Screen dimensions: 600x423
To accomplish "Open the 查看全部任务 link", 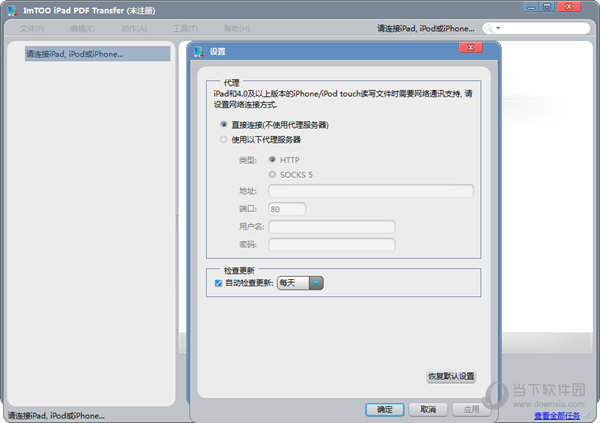I will [x=557, y=415].
